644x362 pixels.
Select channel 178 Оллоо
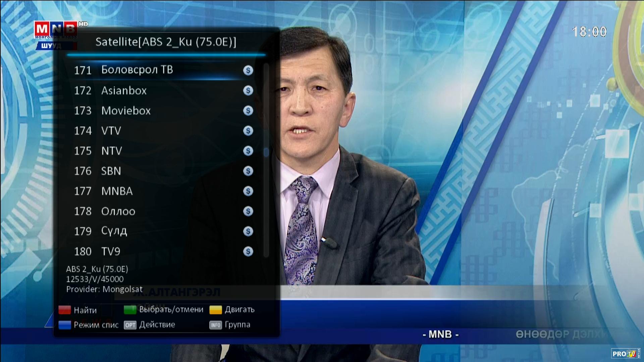point(118,211)
